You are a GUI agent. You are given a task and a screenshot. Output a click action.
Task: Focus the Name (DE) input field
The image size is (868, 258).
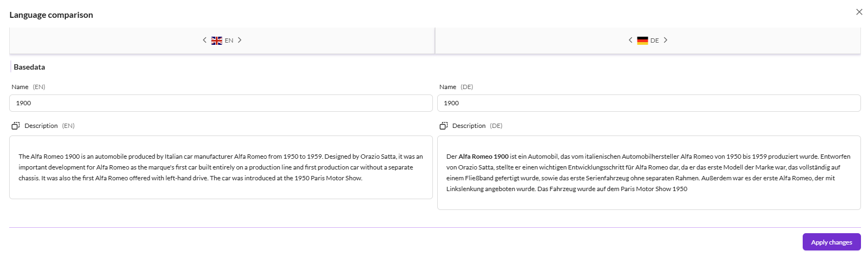(x=649, y=103)
